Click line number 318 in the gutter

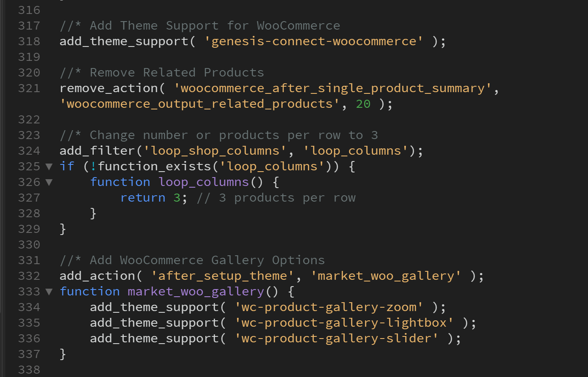click(x=29, y=41)
